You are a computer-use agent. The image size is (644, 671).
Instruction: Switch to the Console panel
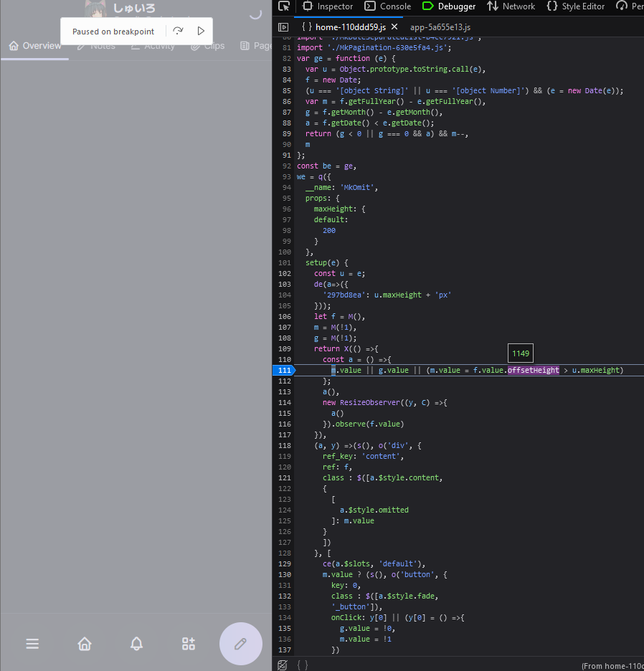[x=387, y=6]
